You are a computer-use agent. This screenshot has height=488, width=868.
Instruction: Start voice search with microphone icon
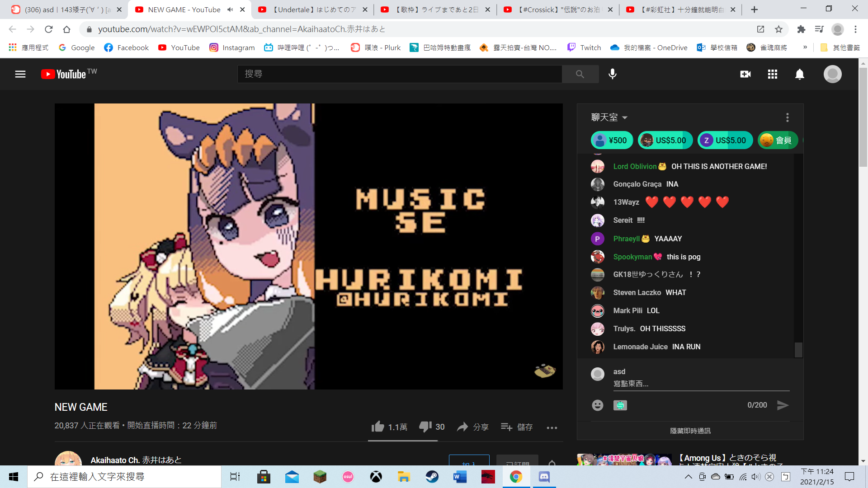[x=613, y=74]
